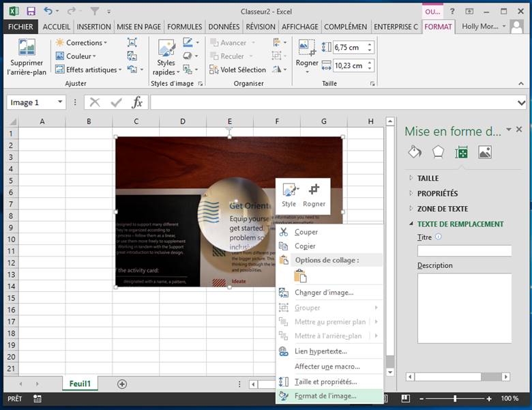
Task: Expand the TAILLE section
Action: [428, 178]
